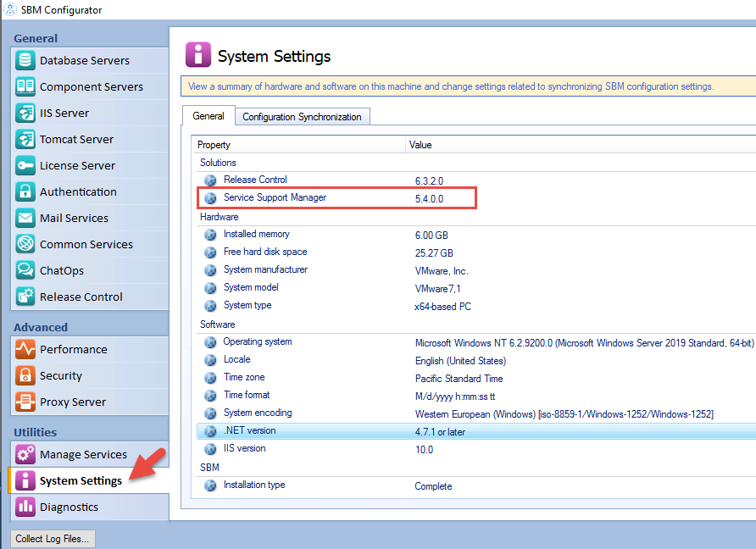Click the License Server key icon
The width and height of the screenshot is (756, 549).
pos(25,165)
